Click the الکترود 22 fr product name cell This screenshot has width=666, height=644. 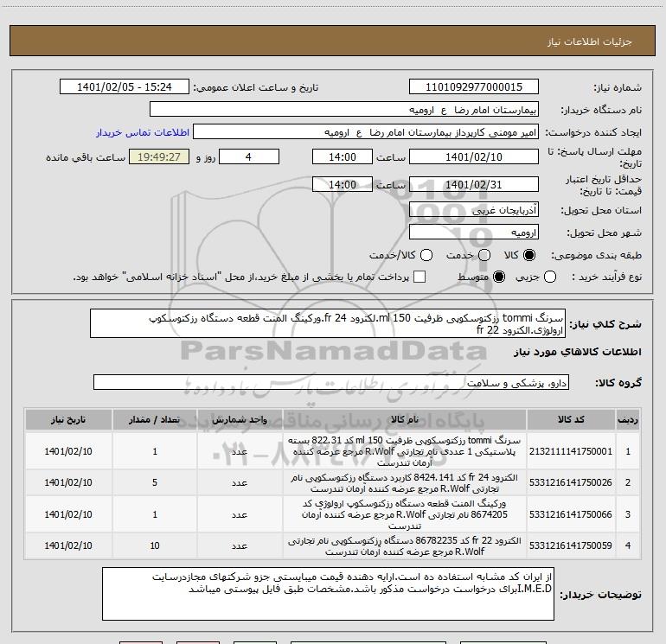pyautogui.click(x=405, y=546)
